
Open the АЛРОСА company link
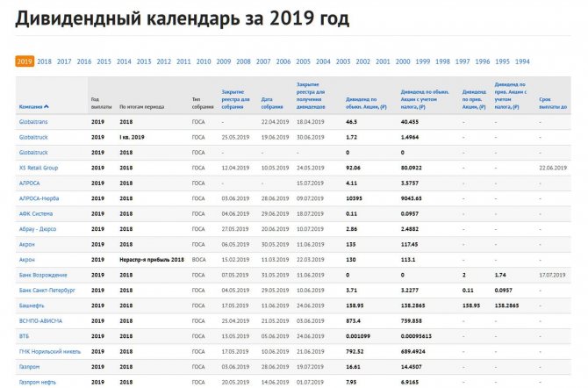click(x=29, y=183)
